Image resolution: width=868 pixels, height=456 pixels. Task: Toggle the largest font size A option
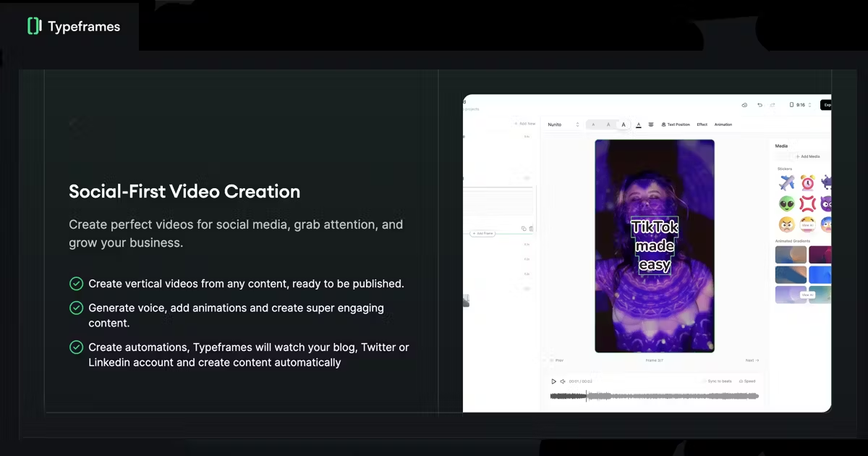[x=623, y=124]
